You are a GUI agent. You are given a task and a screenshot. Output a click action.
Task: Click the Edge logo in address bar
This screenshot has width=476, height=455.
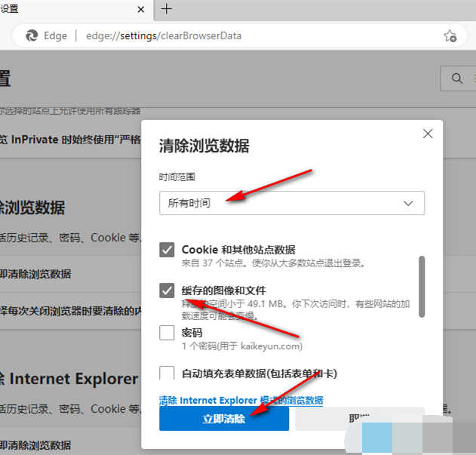click(32, 35)
